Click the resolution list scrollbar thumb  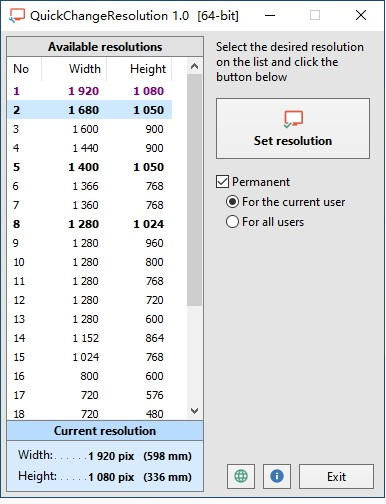pyautogui.click(x=194, y=190)
